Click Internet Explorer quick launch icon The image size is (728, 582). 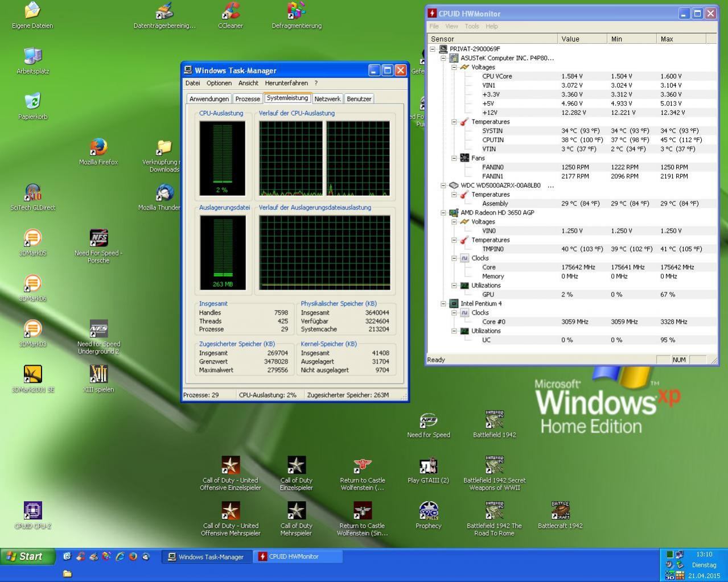(x=120, y=556)
